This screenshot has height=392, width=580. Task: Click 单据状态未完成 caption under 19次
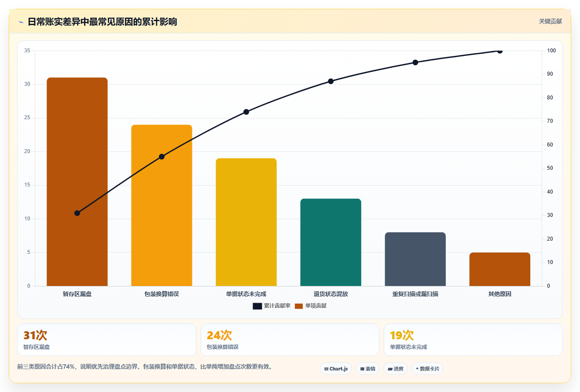pyautogui.click(x=408, y=347)
